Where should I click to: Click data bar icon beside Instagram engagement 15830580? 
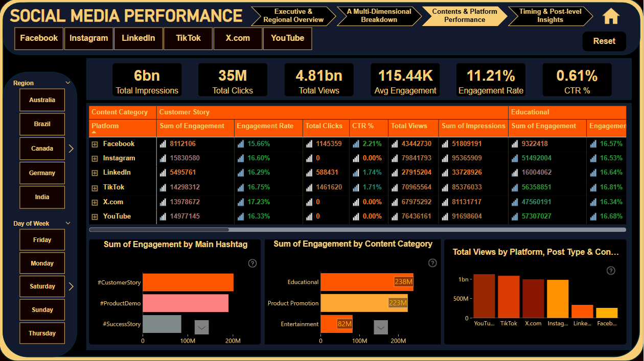coord(163,158)
